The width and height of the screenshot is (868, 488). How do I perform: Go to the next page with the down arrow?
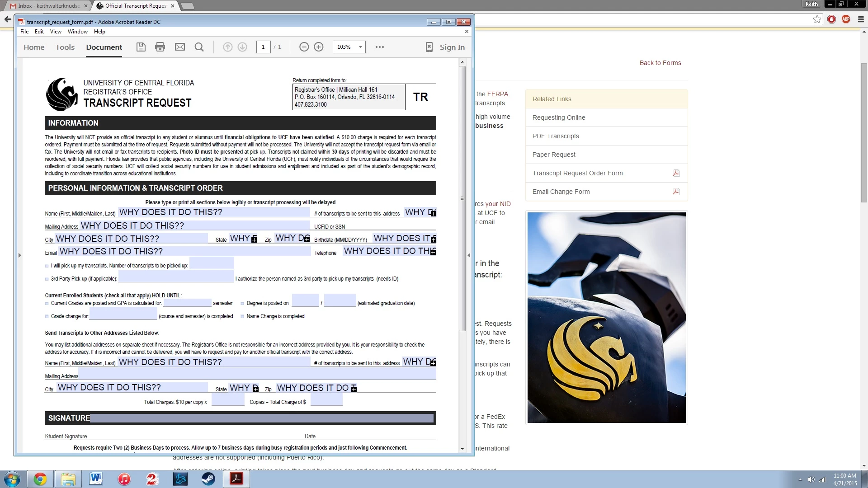(242, 47)
